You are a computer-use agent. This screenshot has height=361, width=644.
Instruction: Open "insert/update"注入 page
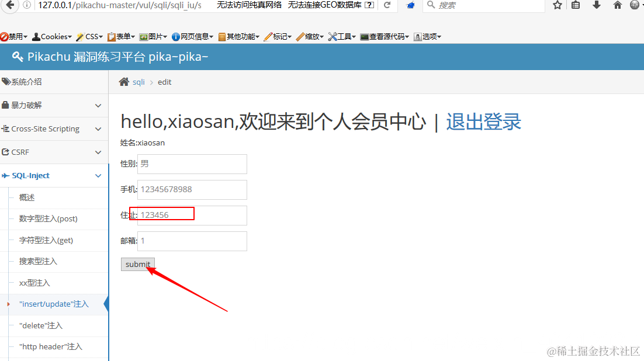54,304
